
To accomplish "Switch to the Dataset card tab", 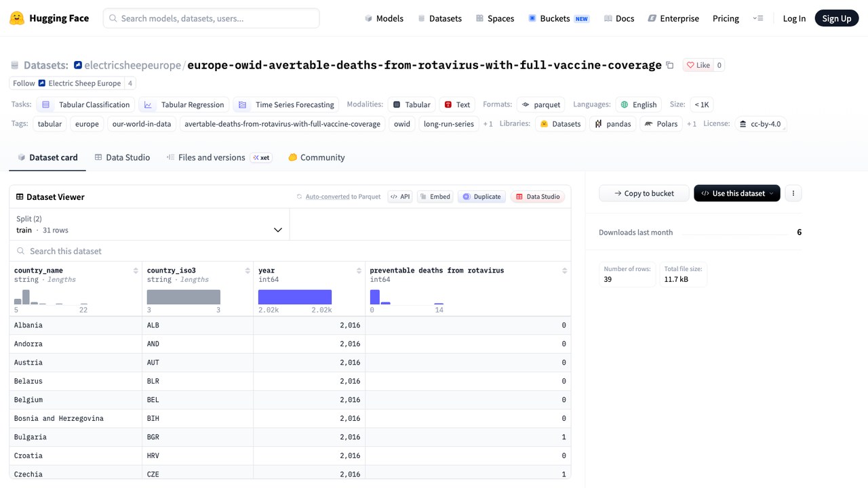I will 47,157.
